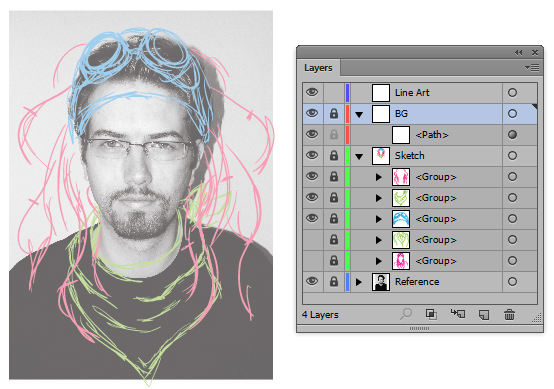The height and width of the screenshot is (389, 554).
Task: Expand the pink-thumbnail <Group> triangle
Action: (378, 177)
